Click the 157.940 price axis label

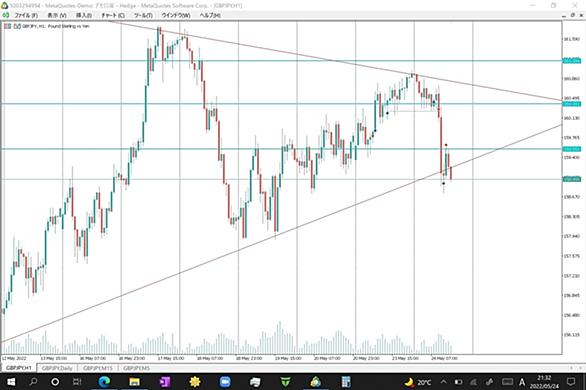click(572, 236)
